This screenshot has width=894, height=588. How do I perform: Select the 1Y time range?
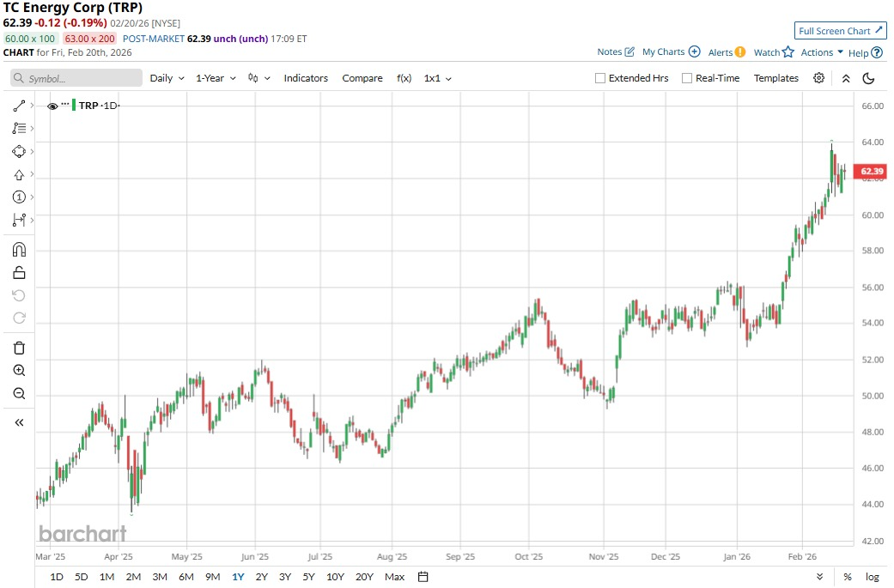(x=238, y=577)
